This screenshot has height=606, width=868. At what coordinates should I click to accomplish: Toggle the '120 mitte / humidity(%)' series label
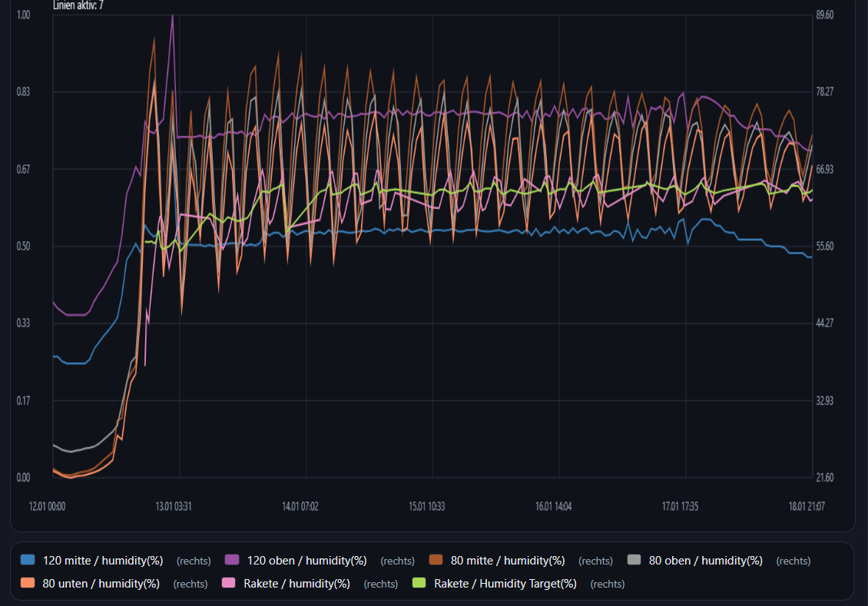(103, 561)
